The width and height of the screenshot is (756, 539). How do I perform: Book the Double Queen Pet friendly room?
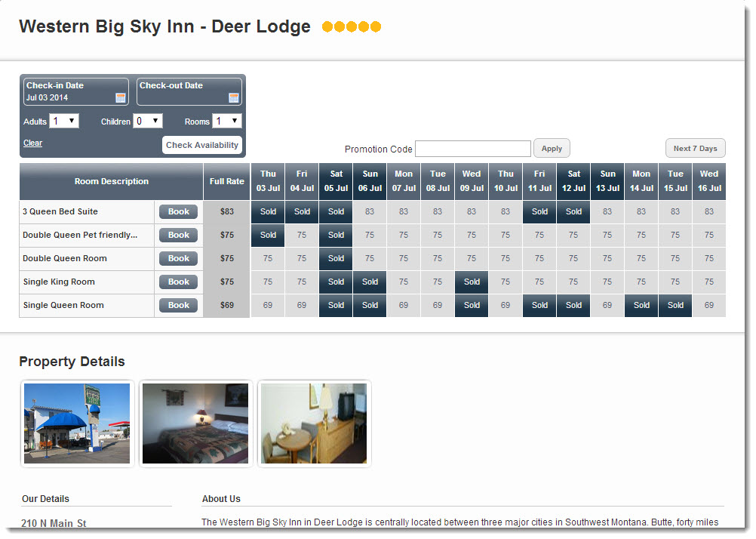pos(178,235)
